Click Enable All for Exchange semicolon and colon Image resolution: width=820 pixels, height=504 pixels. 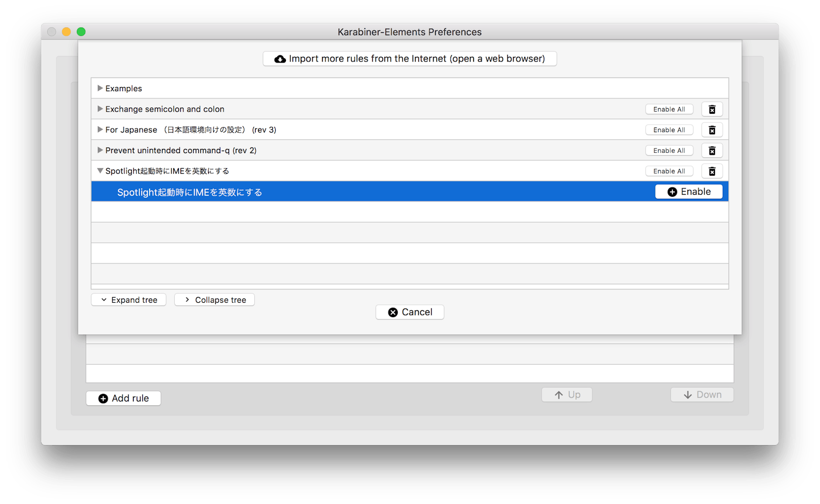point(669,109)
